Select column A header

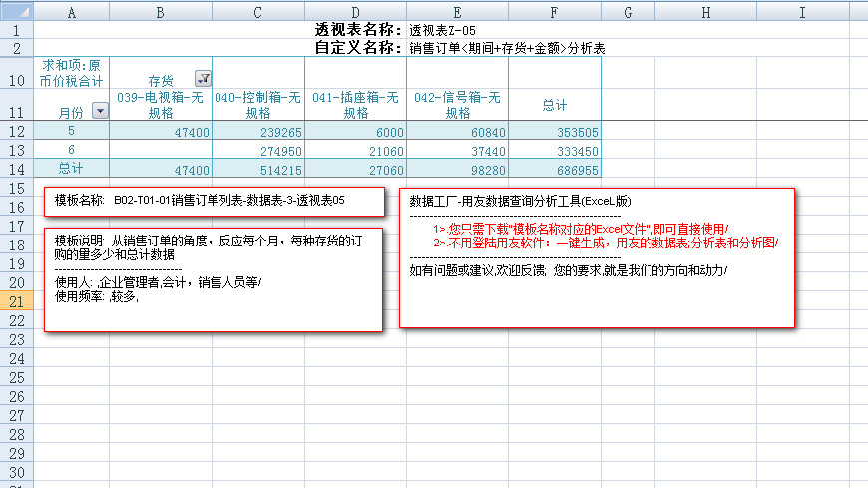71,12
